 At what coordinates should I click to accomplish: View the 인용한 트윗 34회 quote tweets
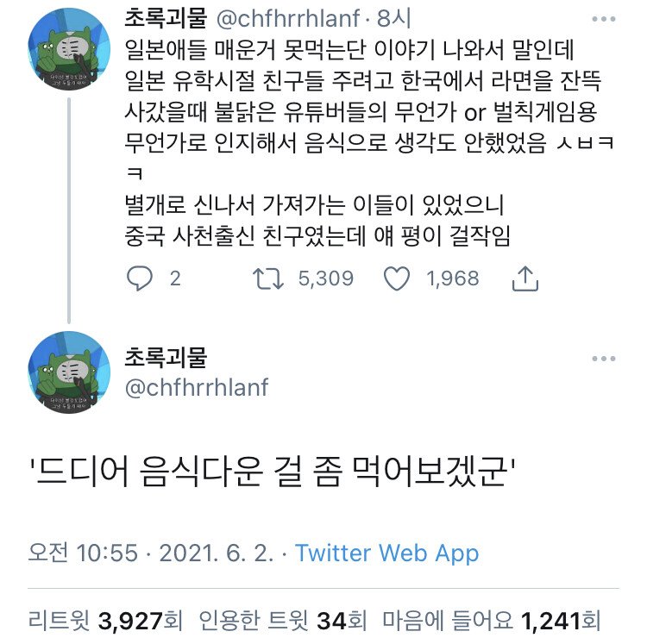point(283,621)
